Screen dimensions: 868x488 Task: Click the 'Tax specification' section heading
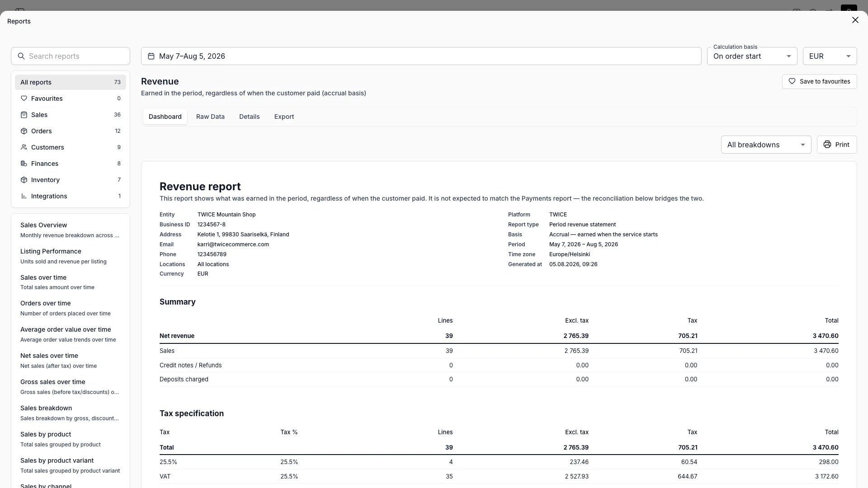pos(192,413)
